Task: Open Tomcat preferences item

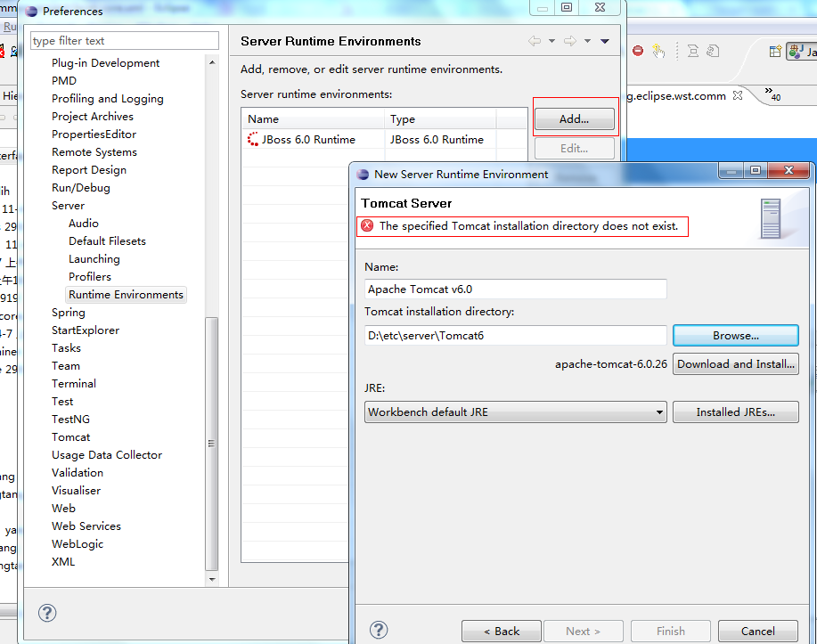Action: click(x=71, y=437)
